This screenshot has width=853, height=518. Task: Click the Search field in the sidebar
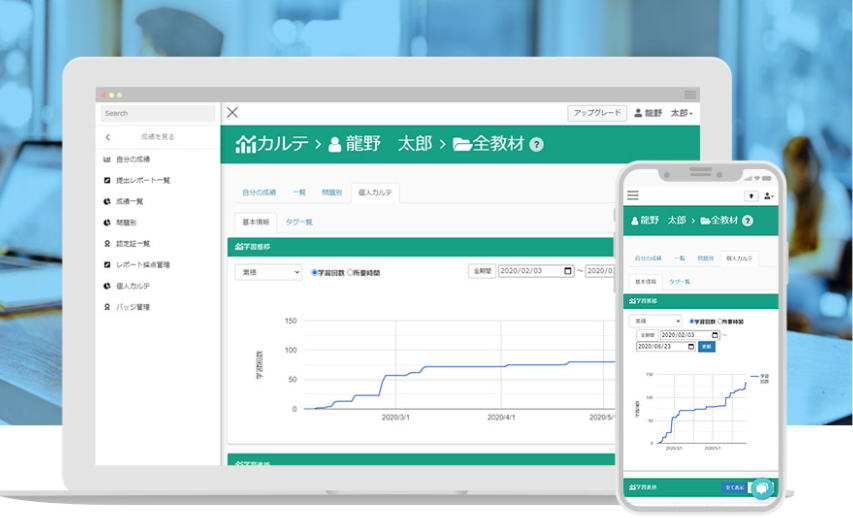click(x=157, y=113)
